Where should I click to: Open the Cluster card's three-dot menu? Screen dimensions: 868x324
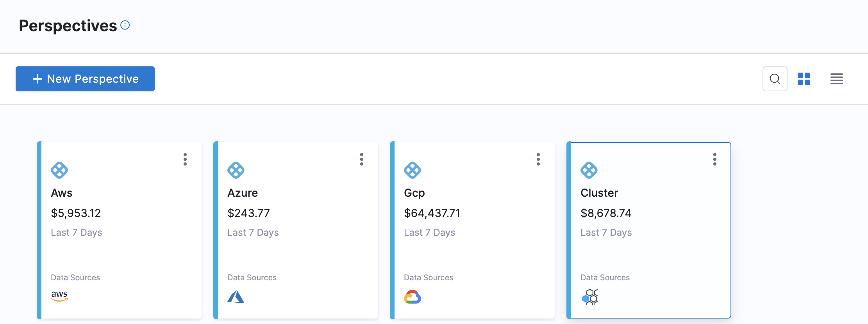[715, 159]
